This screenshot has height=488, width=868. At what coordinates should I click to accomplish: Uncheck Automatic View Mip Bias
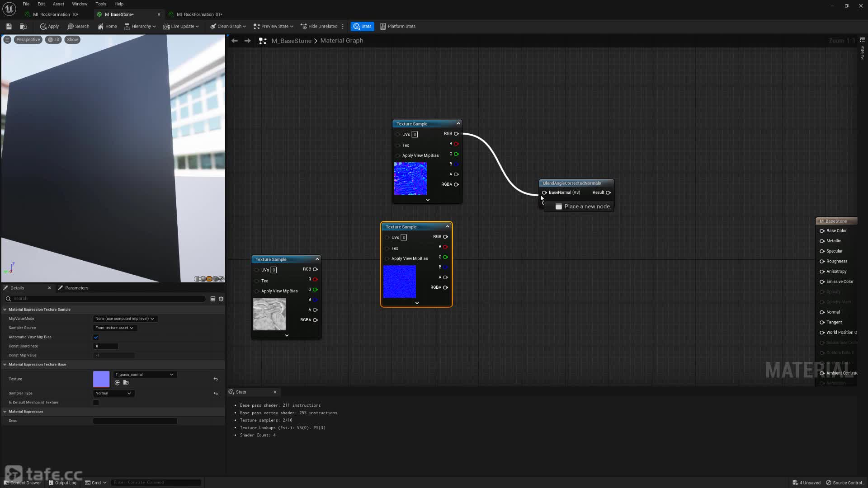coord(96,337)
